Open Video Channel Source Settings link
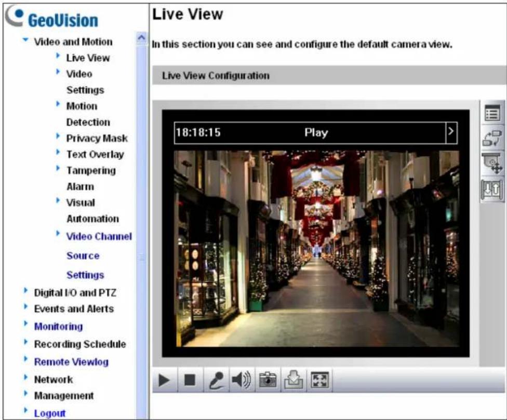Screen dimensions: 507x420 pyautogui.click(x=99, y=255)
